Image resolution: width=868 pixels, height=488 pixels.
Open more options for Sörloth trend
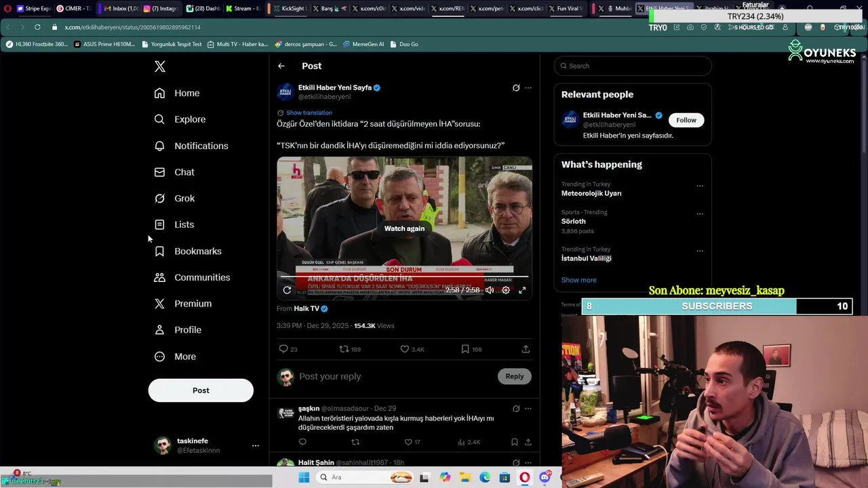pyautogui.click(x=700, y=213)
